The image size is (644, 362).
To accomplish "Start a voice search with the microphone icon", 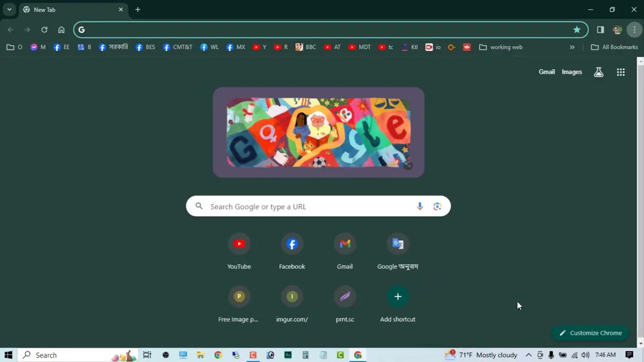I will [420, 206].
